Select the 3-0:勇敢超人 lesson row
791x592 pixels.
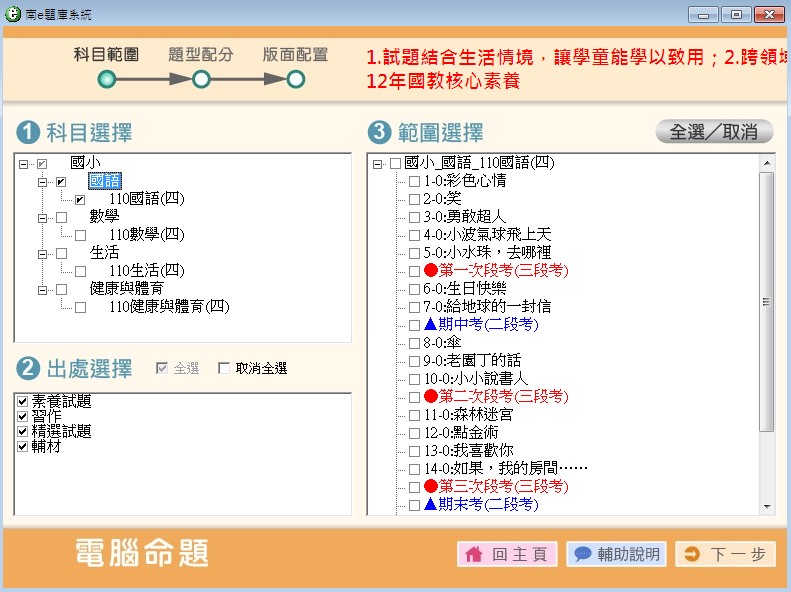[x=464, y=217]
